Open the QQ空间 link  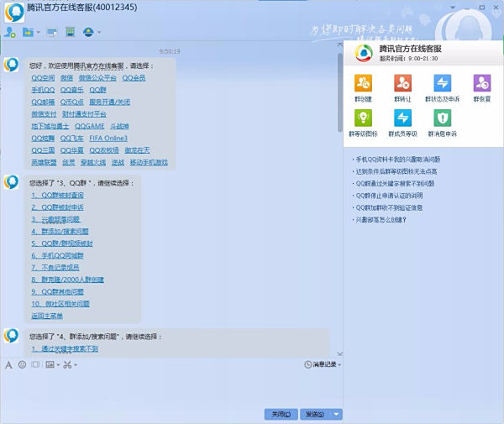(43, 78)
